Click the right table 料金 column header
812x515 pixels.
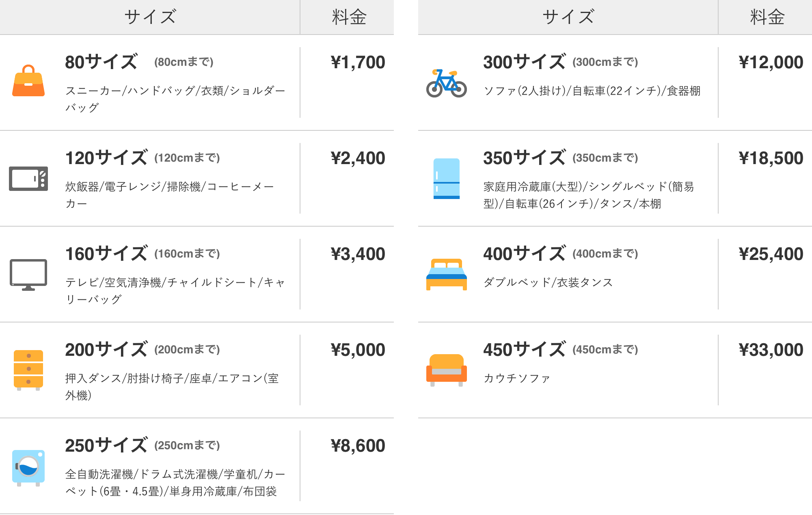point(767,17)
